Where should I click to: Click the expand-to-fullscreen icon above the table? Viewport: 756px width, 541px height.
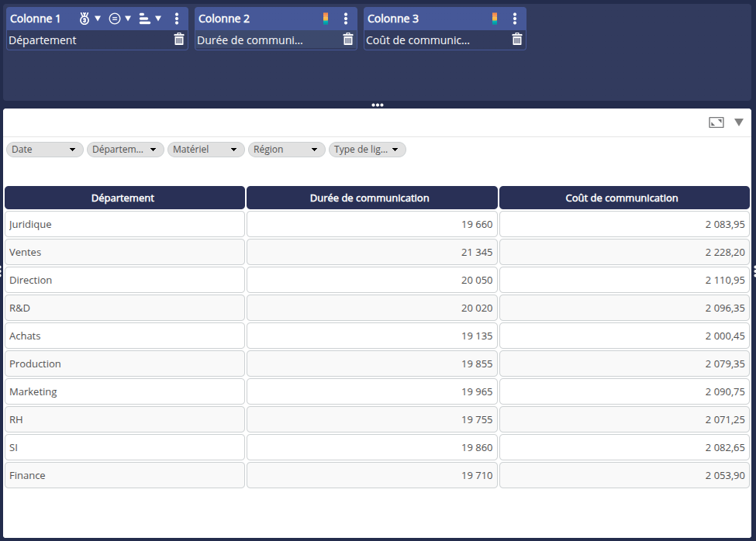(716, 122)
